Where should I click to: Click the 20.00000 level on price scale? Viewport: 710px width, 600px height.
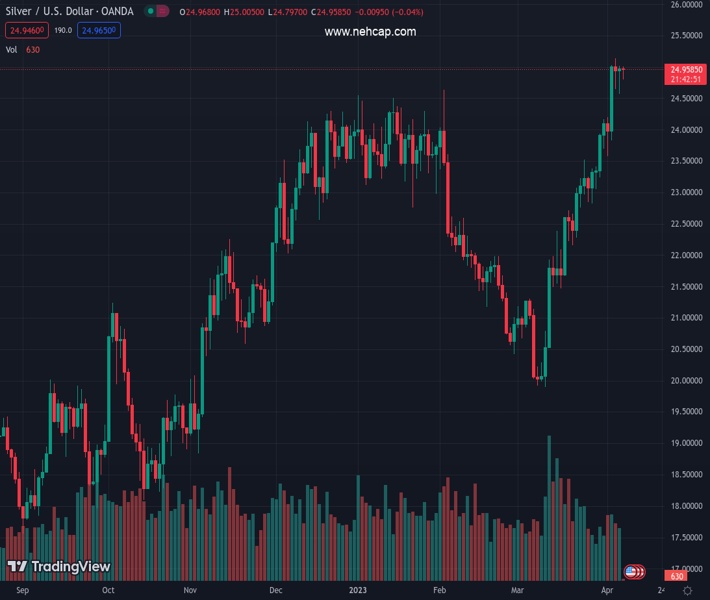click(x=685, y=381)
